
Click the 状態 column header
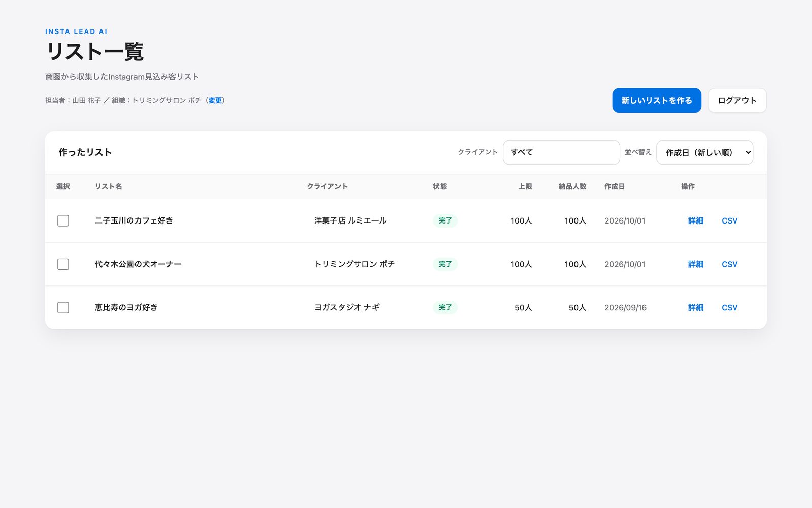point(439,186)
